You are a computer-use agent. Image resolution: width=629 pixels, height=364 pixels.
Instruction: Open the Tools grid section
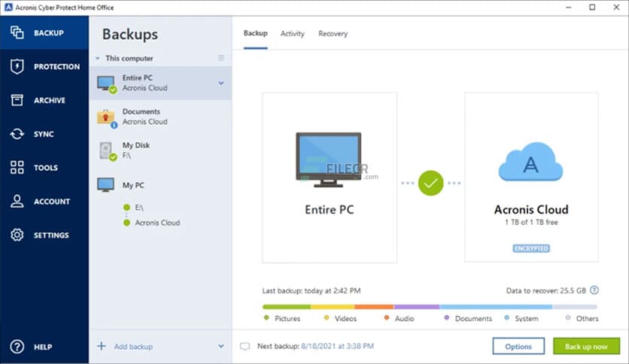pos(17,168)
